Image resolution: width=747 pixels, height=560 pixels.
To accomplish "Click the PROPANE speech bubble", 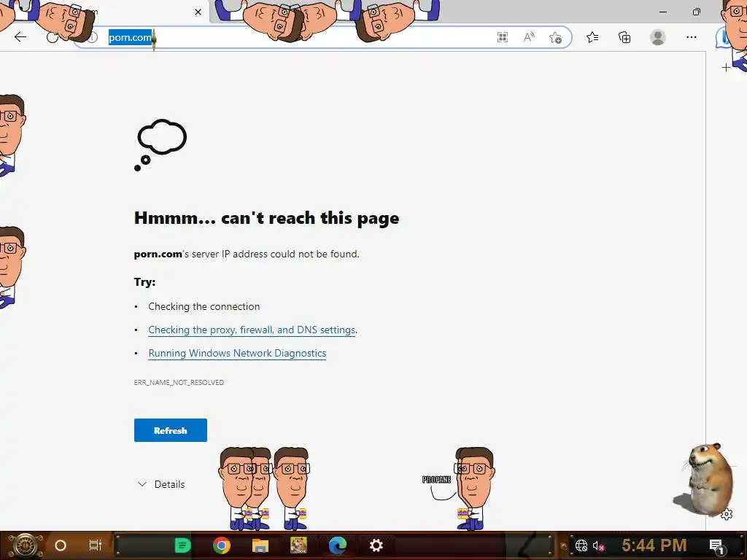I will [436, 480].
